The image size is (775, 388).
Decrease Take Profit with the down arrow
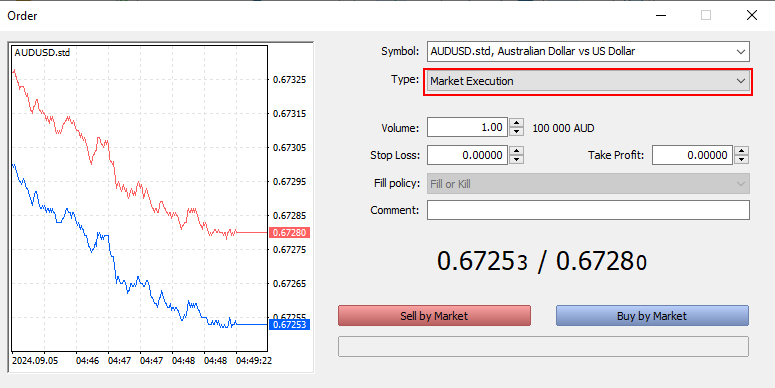[741, 159]
